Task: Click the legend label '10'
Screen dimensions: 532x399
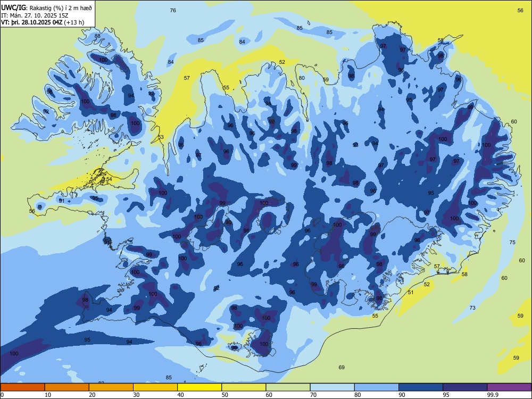Action: [x=48, y=395]
